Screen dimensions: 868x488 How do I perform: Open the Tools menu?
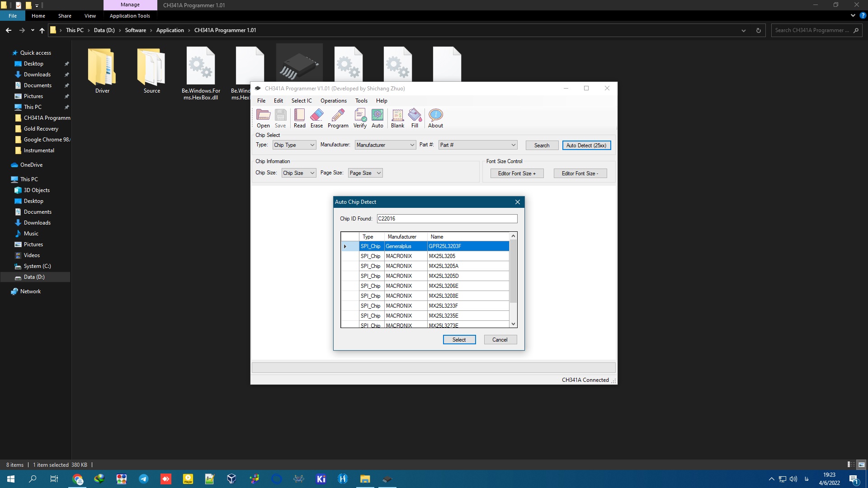(361, 101)
